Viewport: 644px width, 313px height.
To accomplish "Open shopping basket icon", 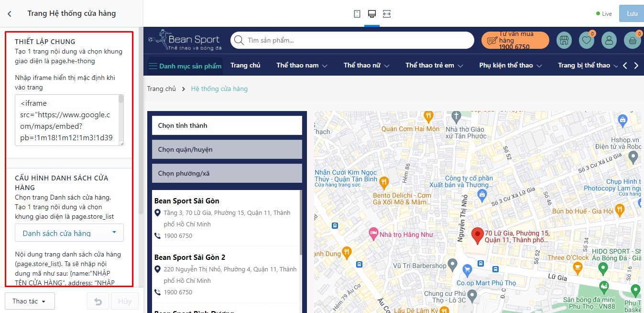I will (x=633, y=40).
